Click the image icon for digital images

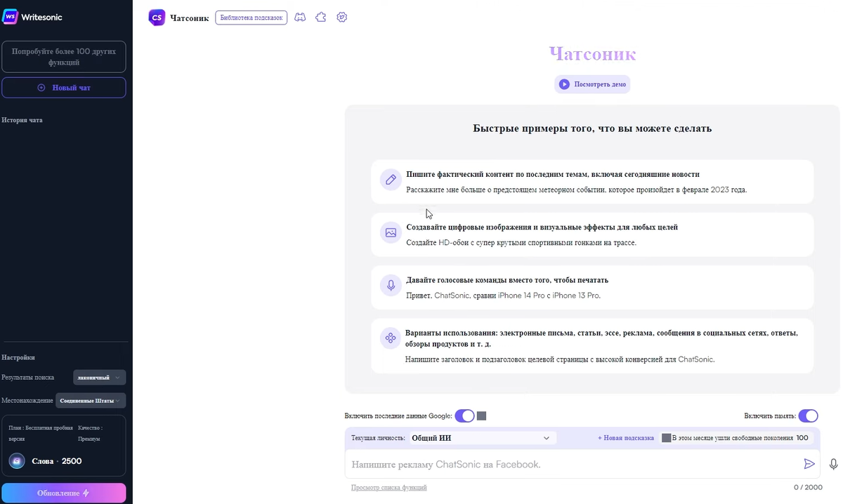391,232
